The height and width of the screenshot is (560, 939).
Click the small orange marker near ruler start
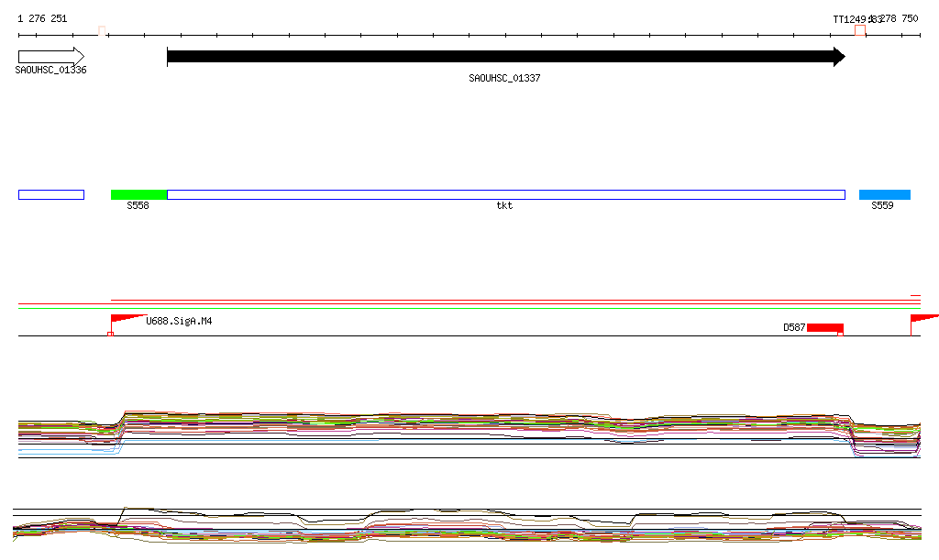(x=103, y=30)
